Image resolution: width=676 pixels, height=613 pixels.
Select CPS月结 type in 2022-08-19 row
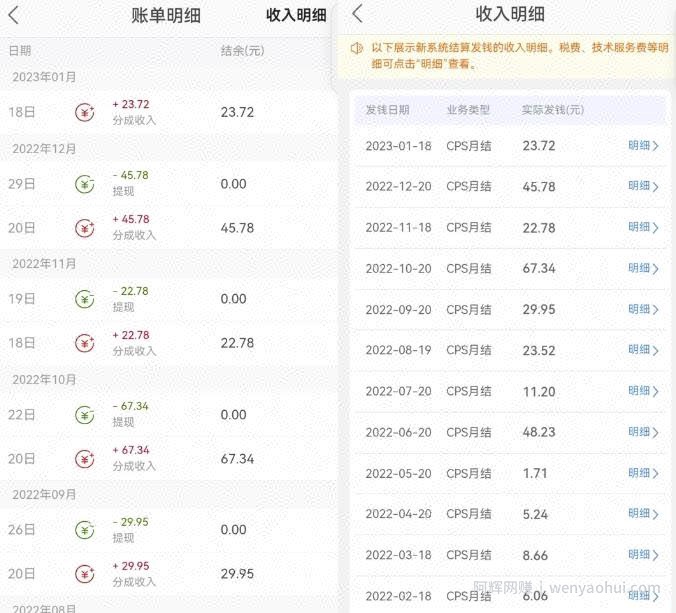click(x=469, y=350)
